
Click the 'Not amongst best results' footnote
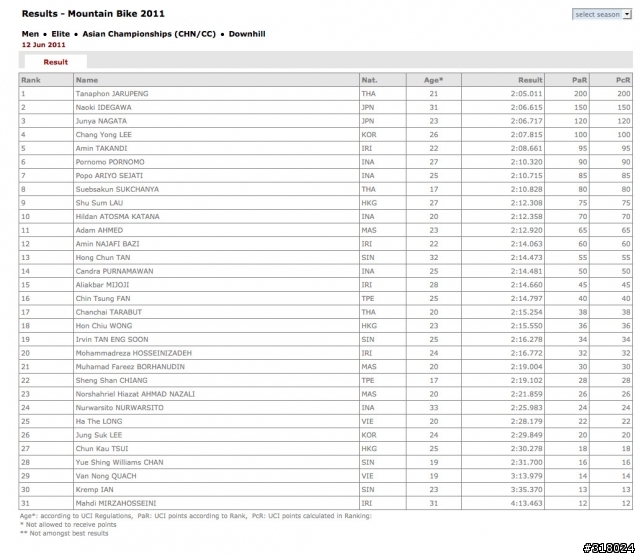coord(64,534)
